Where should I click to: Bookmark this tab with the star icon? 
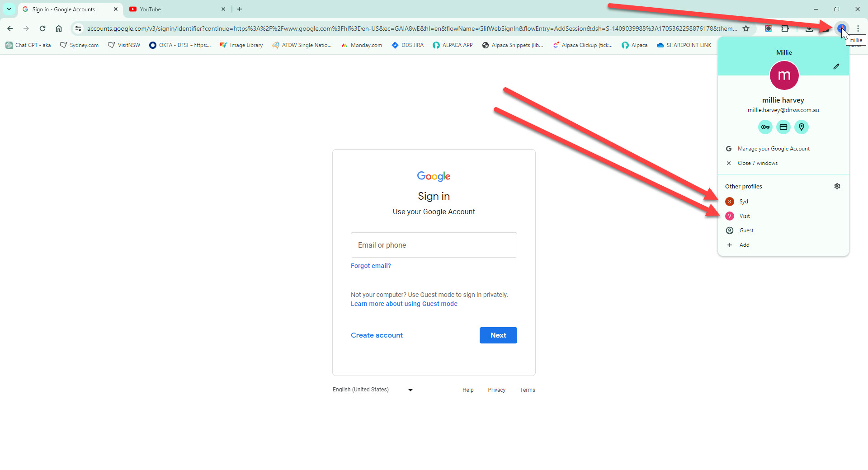pos(746,28)
